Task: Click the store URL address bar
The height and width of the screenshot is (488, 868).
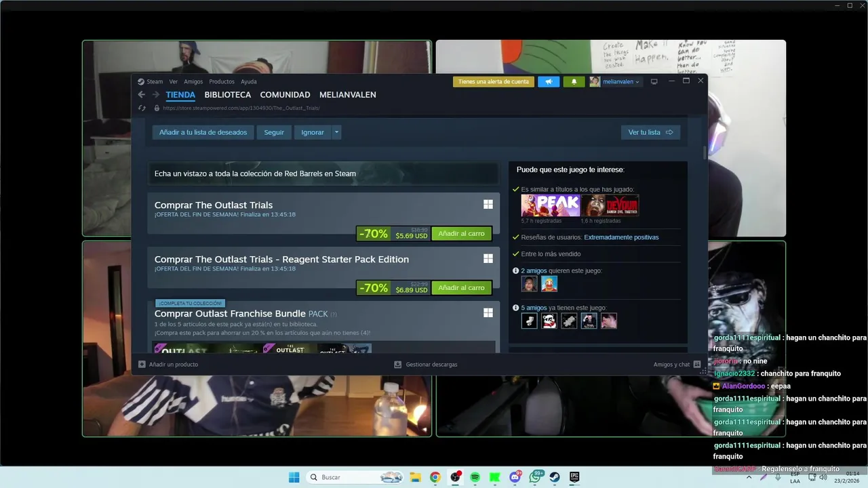Action: tap(241, 108)
